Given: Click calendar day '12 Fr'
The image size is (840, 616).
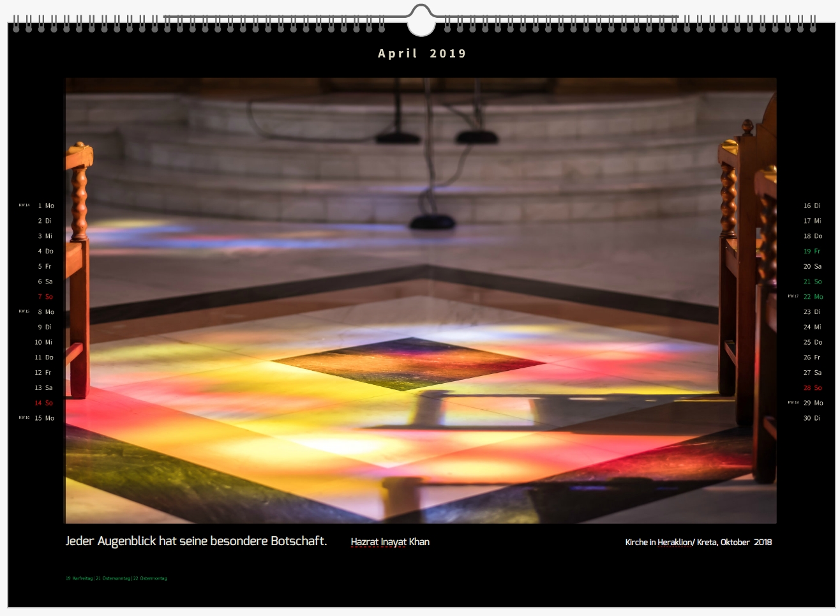Looking at the screenshot, I should pos(43,373).
